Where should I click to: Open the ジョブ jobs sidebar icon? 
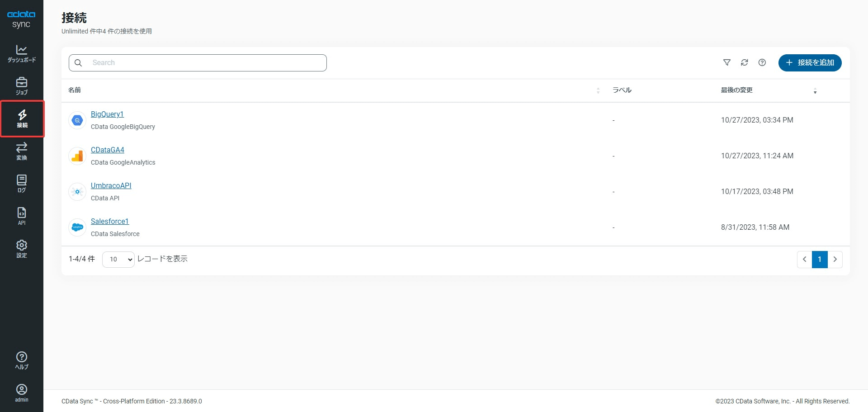coord(22,86)
